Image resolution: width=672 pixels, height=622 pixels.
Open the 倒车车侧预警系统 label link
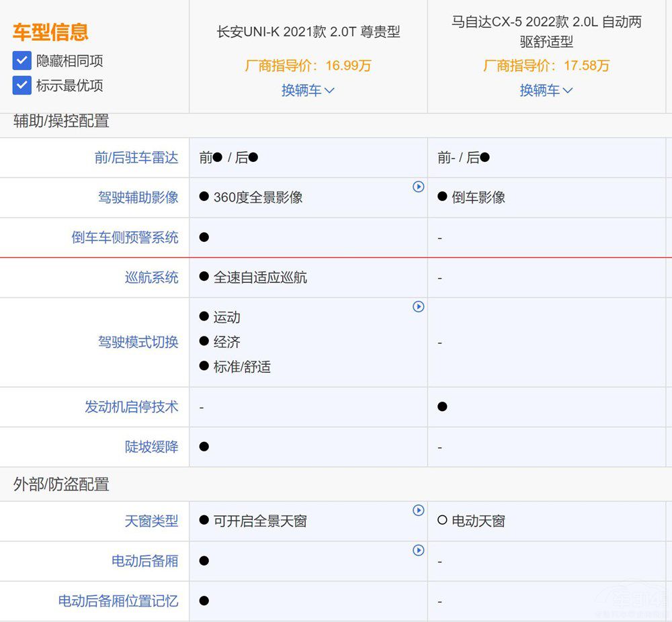pyautogui.click(x=125, y=238)
